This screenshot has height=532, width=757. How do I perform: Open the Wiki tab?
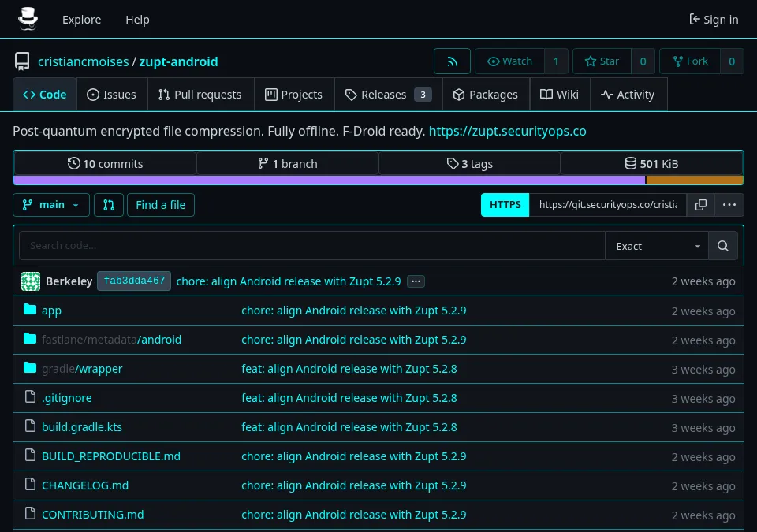click(x=560, y=95)
